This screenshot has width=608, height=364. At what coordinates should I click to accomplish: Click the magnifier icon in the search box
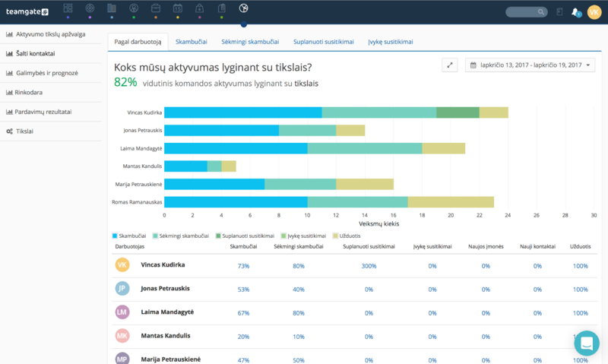541,12
